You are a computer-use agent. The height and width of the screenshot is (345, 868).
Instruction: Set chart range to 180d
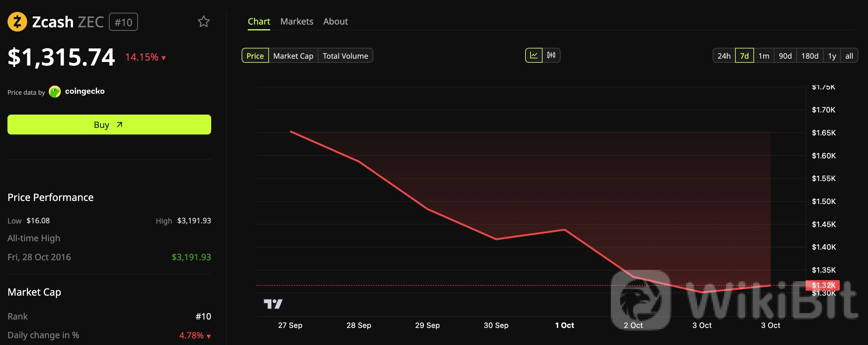click(810, 56)
